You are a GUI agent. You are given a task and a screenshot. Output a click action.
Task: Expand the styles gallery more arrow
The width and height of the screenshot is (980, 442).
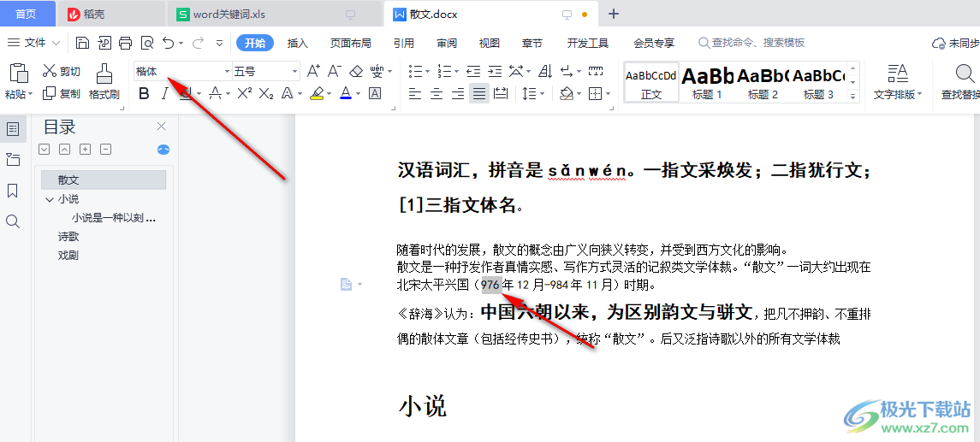point(853,96)
